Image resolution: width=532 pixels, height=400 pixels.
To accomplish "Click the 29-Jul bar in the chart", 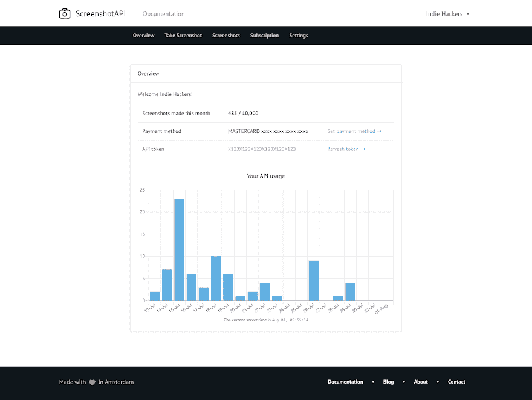I will [x=350, y=291].
